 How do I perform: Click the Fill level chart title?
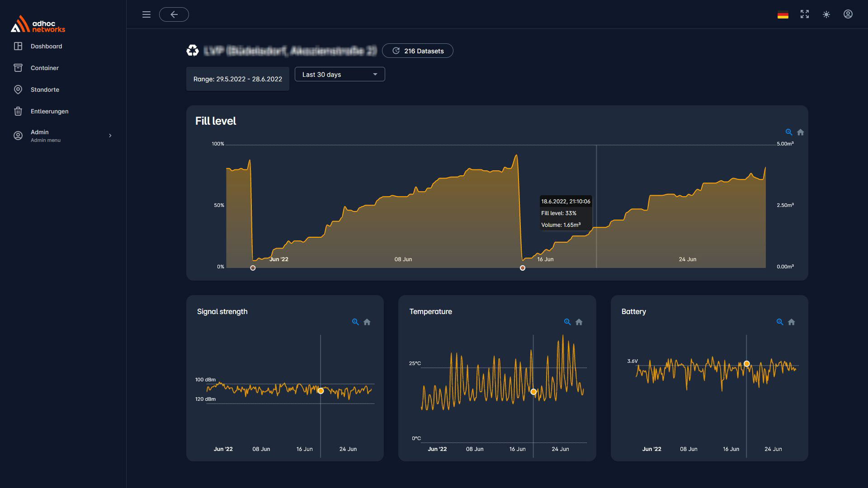216,121
